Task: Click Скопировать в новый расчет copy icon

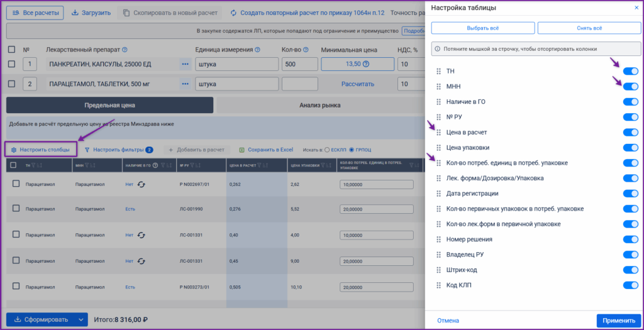Action: pyautogui.click(x=126, y=13)
